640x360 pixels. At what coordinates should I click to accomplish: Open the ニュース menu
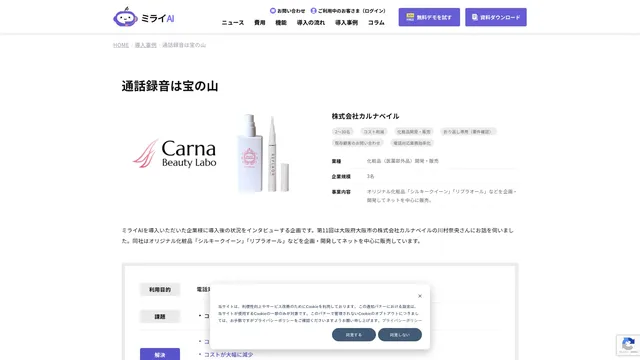233,23
